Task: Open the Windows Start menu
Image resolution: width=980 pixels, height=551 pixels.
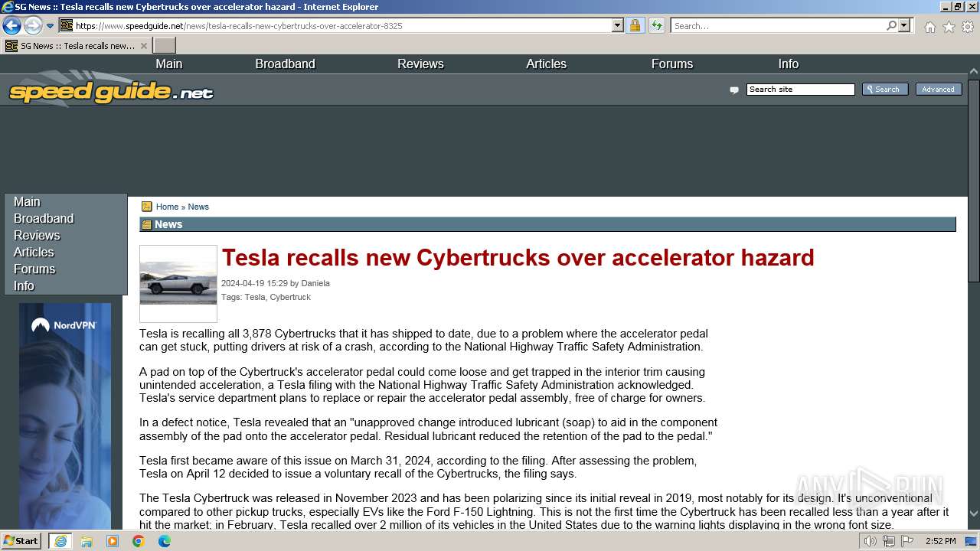Action: click(x=21, y=541)
